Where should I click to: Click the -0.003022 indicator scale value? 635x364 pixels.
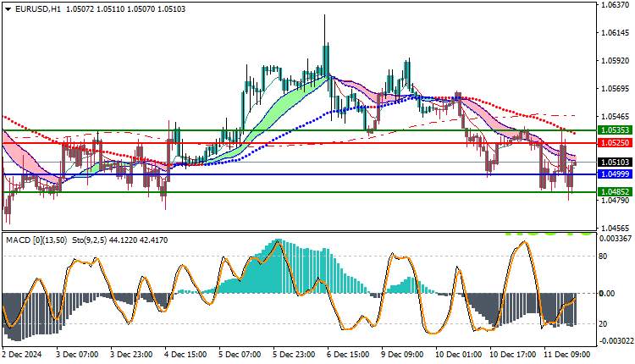616,341
